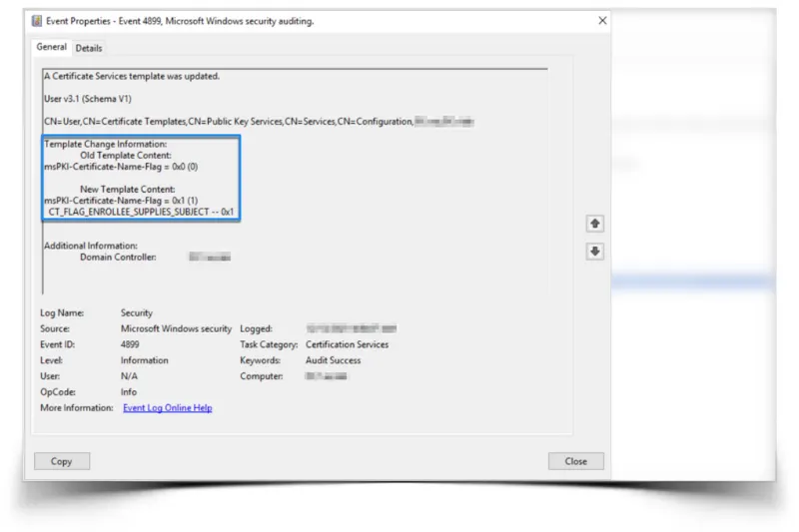The width and height of the screenshot is (799, 532).
Task: Click 'CT_FLAG_ENROLLEE_SUPPLIES_SUBJECT -- 0x1' line
Action: (x=141, y=212)
